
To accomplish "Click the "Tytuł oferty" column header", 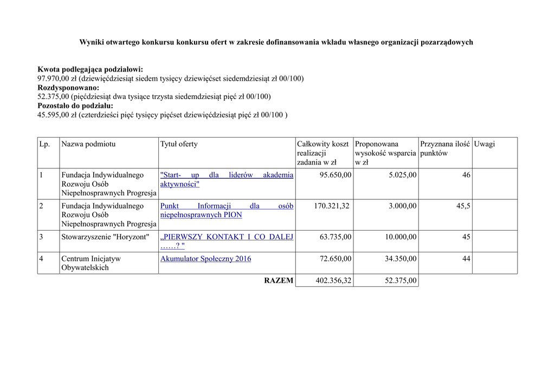I will point(179,144).
